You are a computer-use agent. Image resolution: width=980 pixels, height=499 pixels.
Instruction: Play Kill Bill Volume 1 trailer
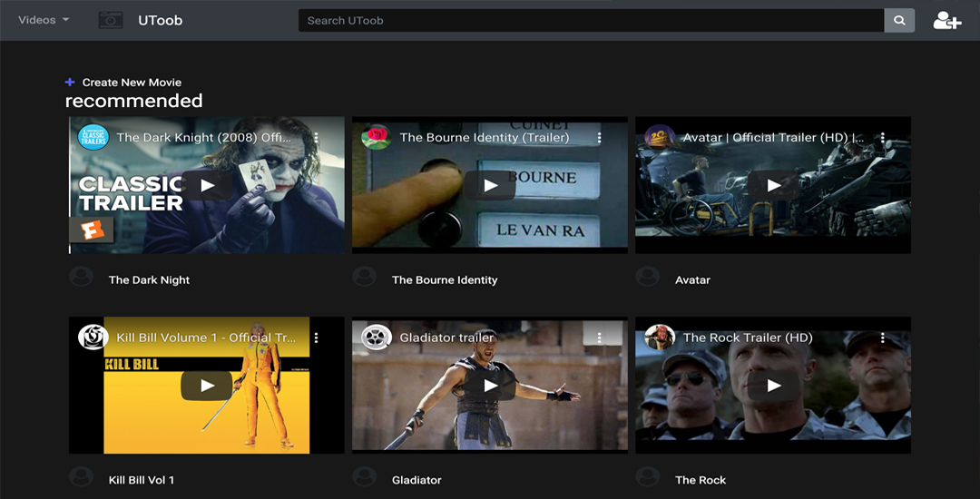click(208, 386)
